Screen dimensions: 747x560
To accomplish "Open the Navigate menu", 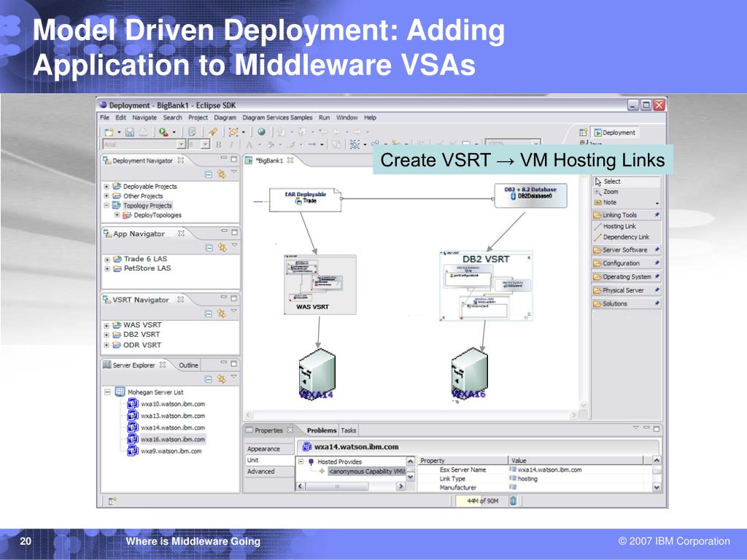I will click(144, 117).
